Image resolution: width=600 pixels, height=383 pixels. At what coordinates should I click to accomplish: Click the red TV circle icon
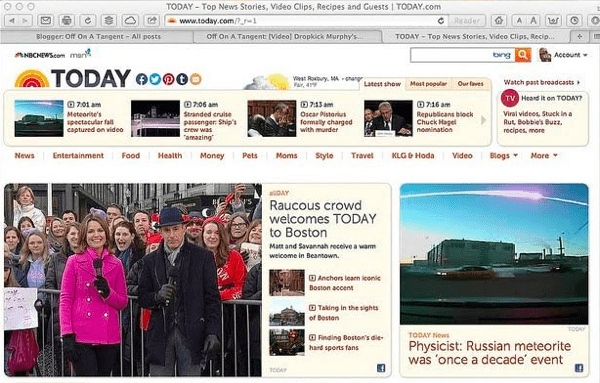pyautogui.click(x=510, y=98)
